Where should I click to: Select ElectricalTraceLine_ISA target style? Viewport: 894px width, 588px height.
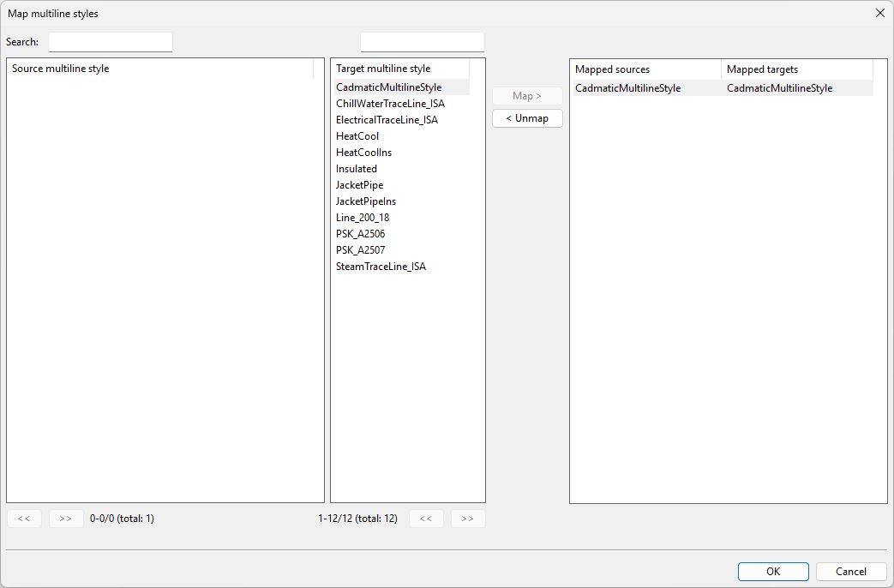pos(387,120)
